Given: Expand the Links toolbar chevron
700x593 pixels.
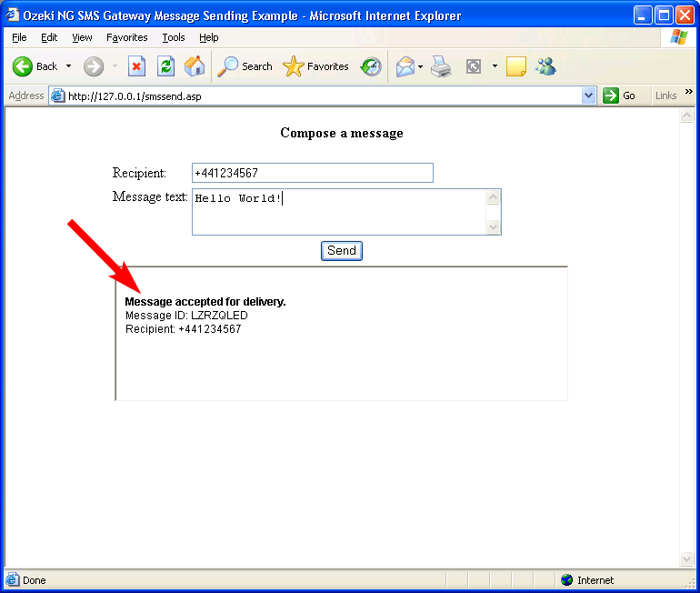Looking at the screenshot, I should pos(689,92).
